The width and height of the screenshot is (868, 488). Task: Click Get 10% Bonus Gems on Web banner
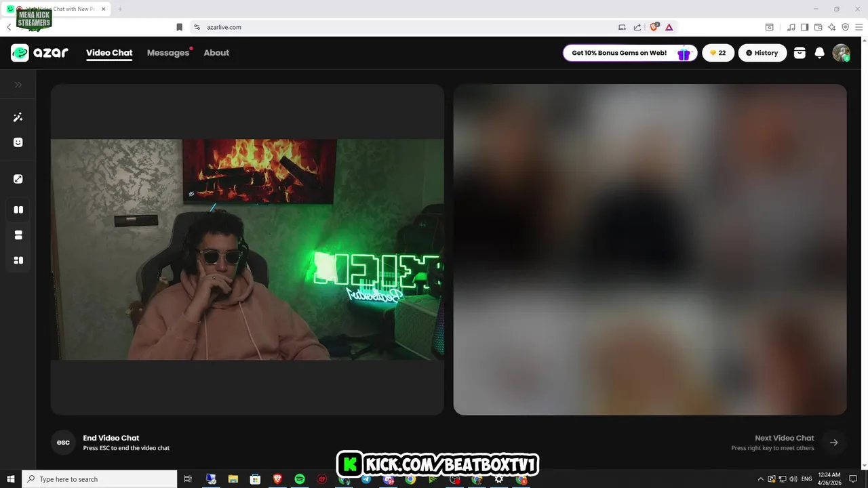click(630, 53)
